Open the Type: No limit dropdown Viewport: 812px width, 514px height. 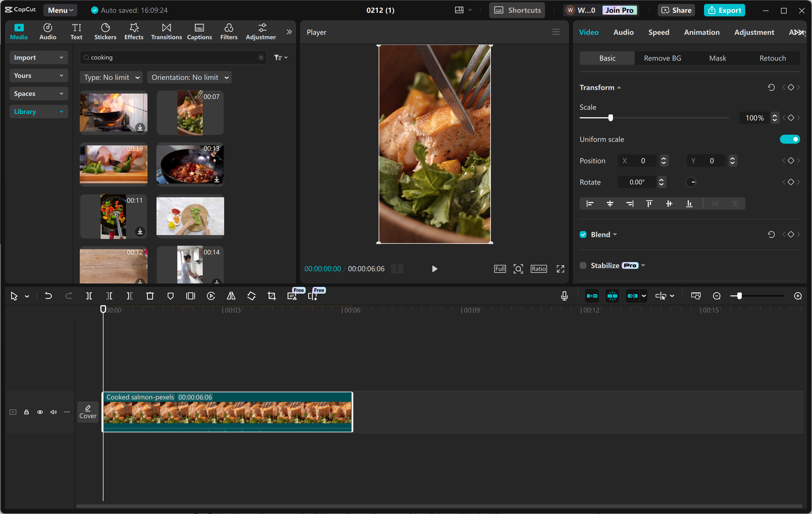click(111, 77)
